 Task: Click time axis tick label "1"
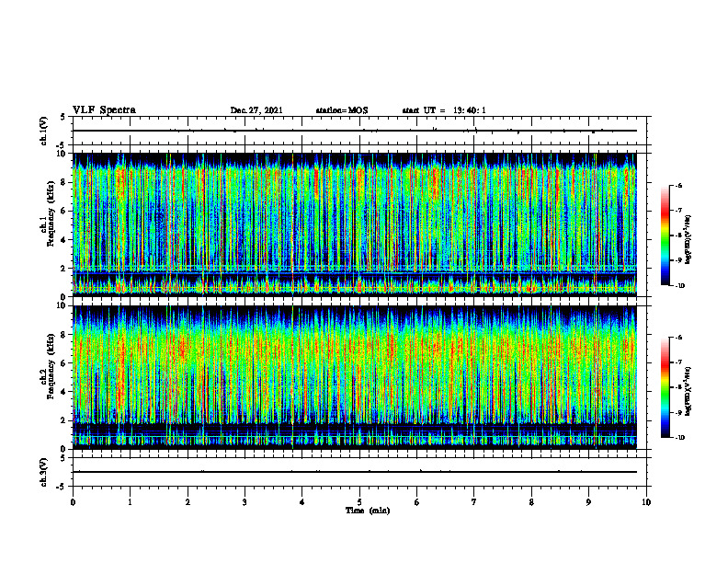[x=130, y=502]
